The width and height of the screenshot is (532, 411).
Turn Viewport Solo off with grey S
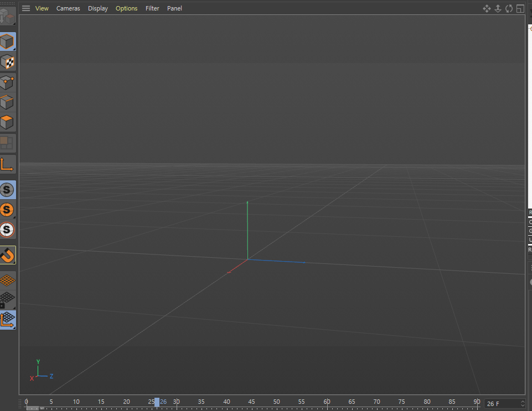[7, 190]
